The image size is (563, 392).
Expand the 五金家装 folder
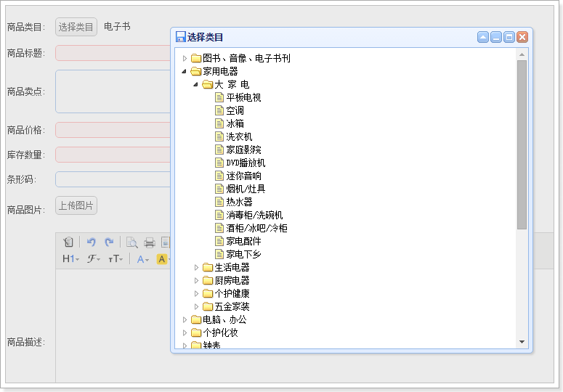click(196, 306)
